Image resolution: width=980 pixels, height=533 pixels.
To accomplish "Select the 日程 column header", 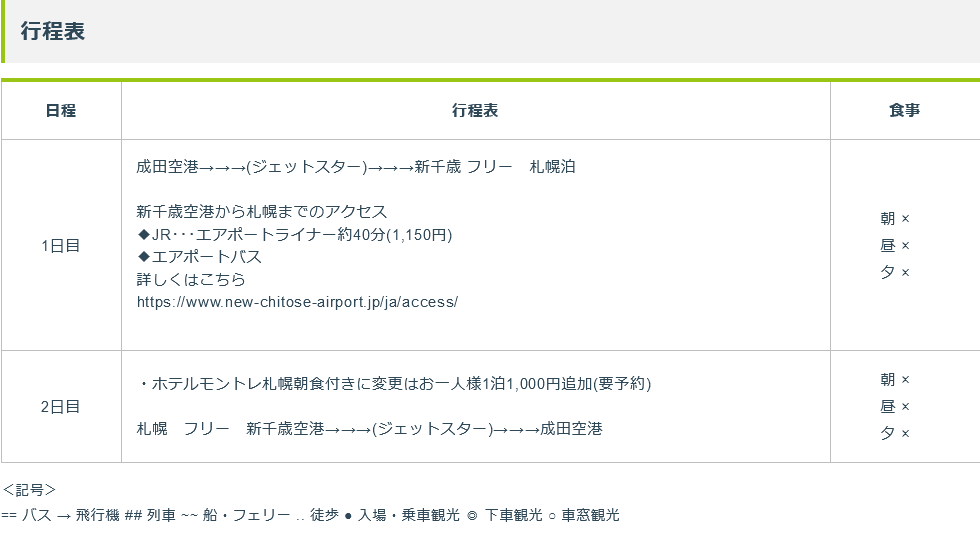I will [61, 111].
